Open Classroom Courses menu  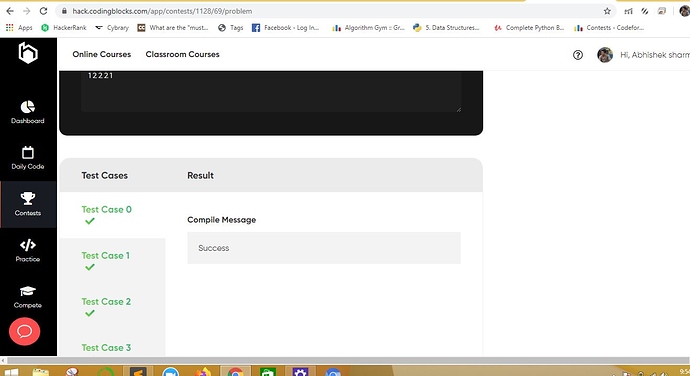pyautogui.click(x=182, y=54)
